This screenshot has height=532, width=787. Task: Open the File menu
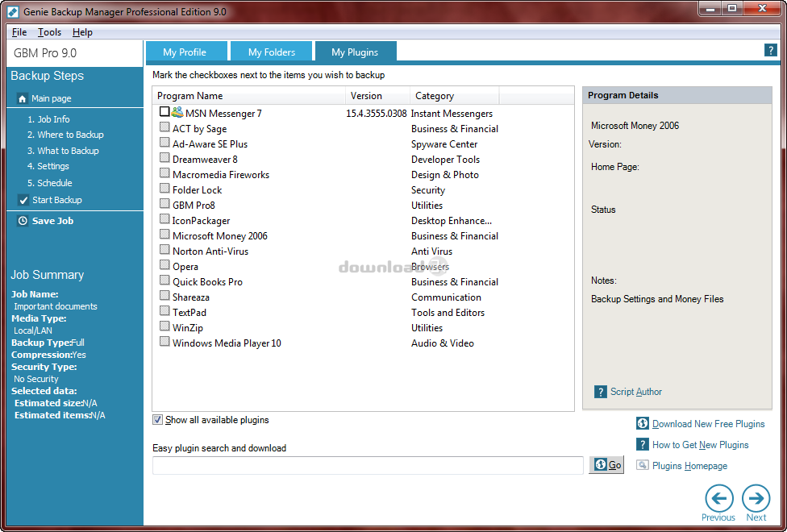point(19,32)
